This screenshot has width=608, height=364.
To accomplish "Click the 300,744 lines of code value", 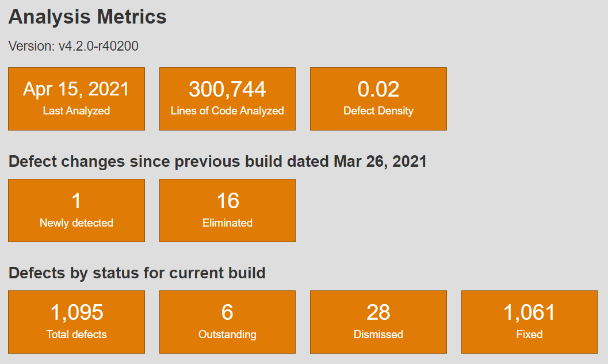I will [x=227, y=90].
